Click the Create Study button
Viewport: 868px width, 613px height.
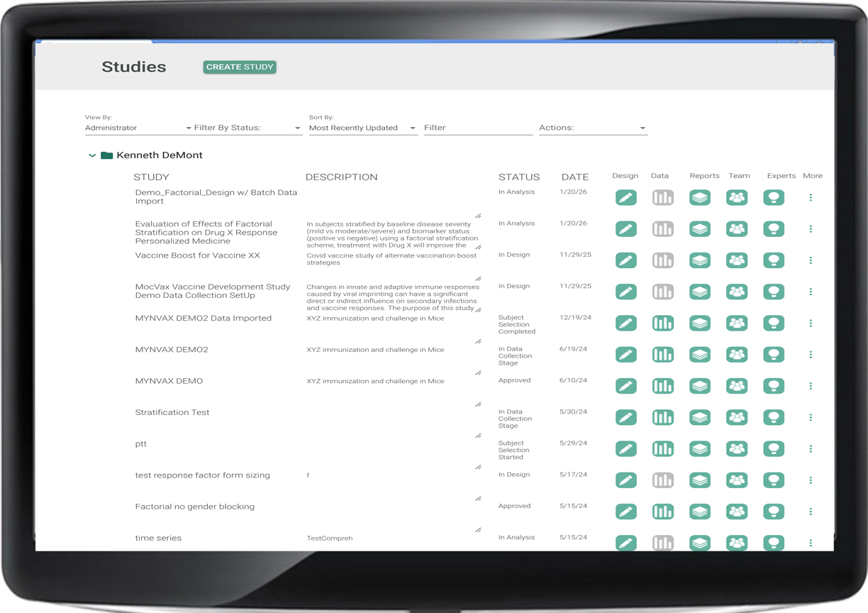(240, 67)
